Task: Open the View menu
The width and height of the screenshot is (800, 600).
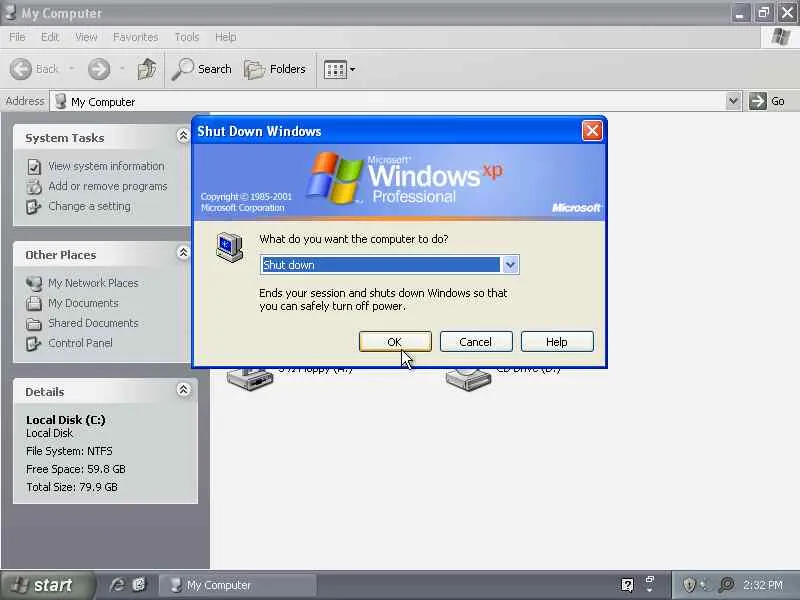Action: coord(86,37)
